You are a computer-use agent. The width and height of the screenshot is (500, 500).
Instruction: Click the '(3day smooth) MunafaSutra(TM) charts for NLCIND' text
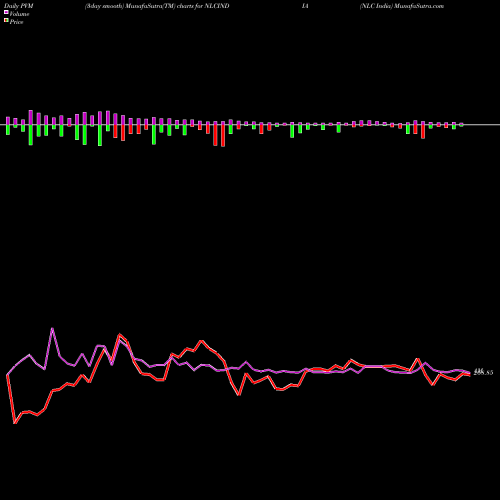[x=157, y=6]
